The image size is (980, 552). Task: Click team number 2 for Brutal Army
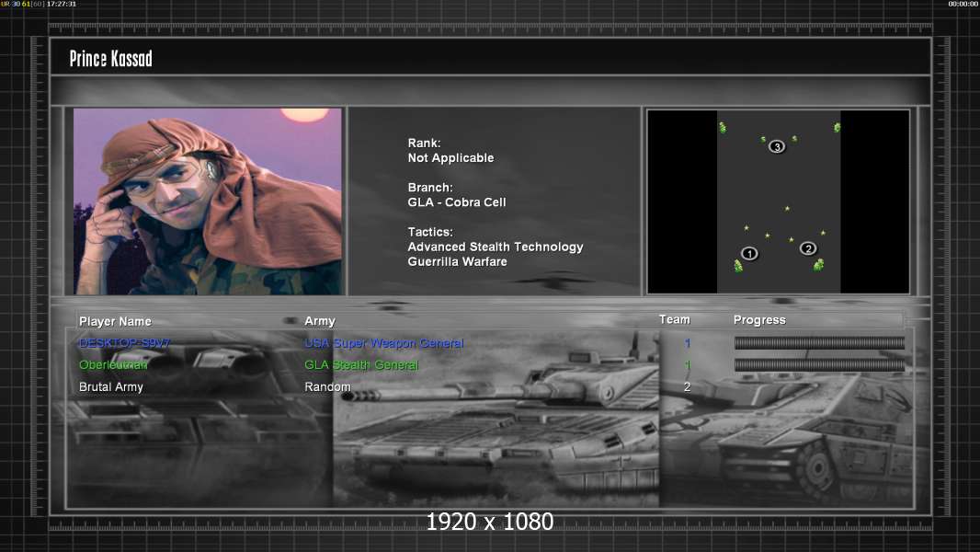tap(687, 387)
